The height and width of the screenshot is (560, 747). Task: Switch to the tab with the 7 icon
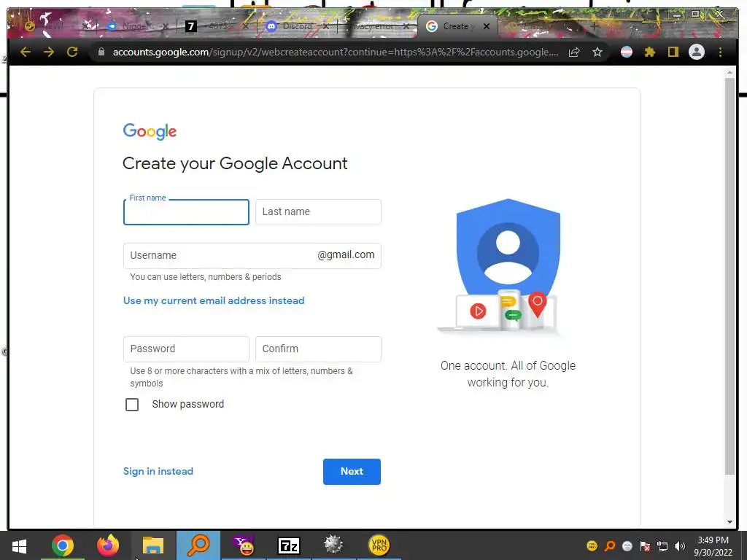(x=217, y=26)
